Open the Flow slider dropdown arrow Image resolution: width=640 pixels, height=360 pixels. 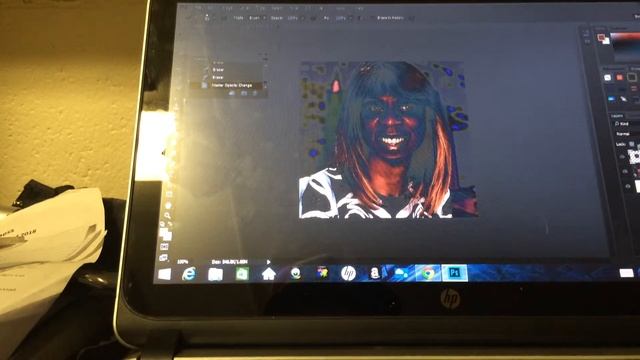coord(350,18)
